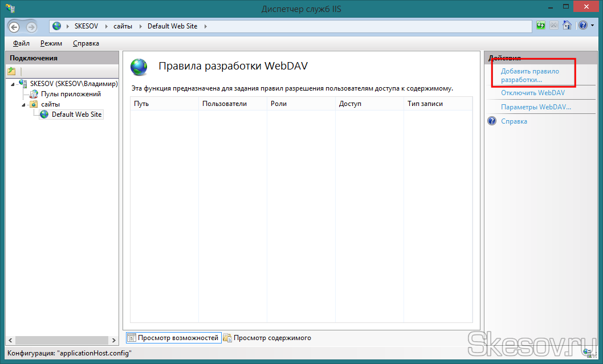The image size is (603, 364).
Task: Open the Файл menu
Action: (21, 43)
